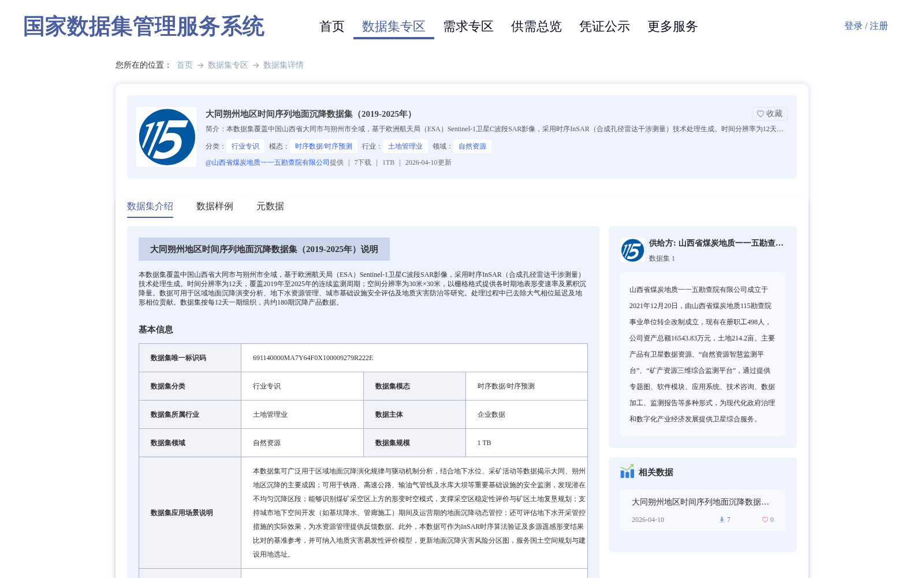Switch to the 元数据 tab

270,206
